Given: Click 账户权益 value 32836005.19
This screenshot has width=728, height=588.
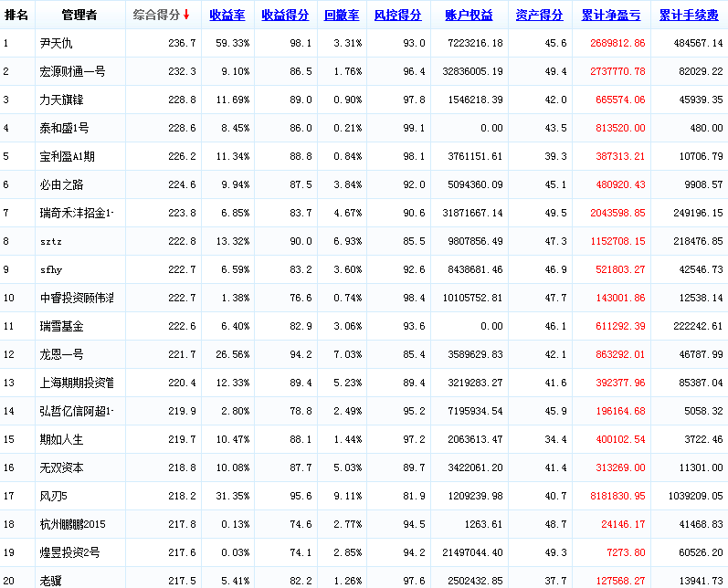Looking at the screenshot, I should [x=472, y=71].
